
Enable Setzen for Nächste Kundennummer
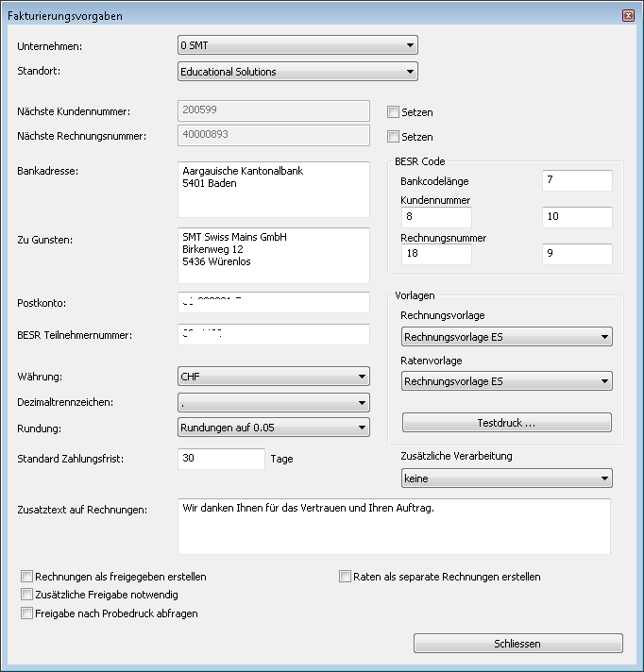pos(393,112)
